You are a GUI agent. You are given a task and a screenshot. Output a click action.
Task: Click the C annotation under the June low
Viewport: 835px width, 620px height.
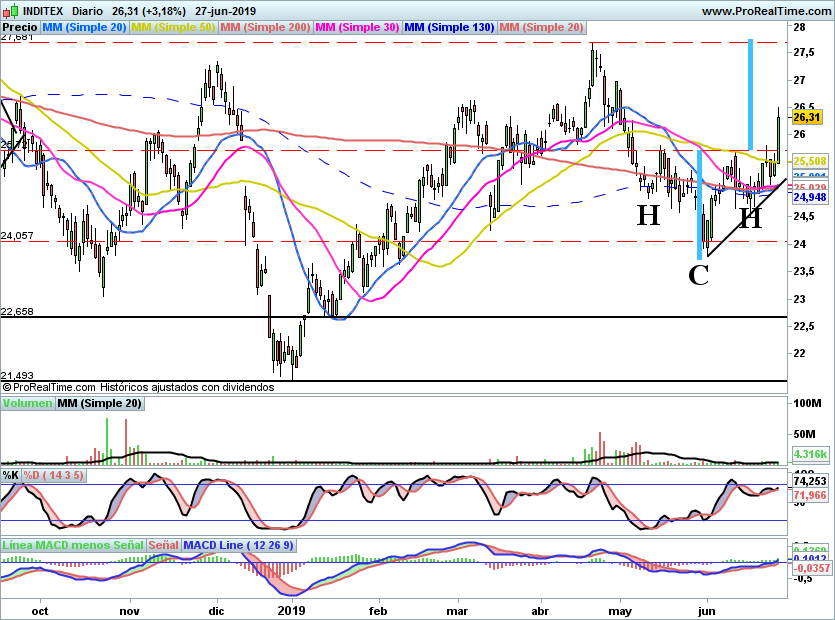[x=699, y=276]
